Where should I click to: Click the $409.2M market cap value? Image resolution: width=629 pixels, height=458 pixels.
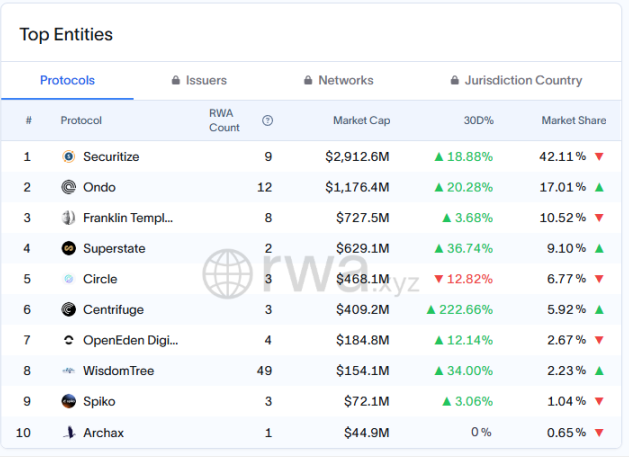point(363,310)
